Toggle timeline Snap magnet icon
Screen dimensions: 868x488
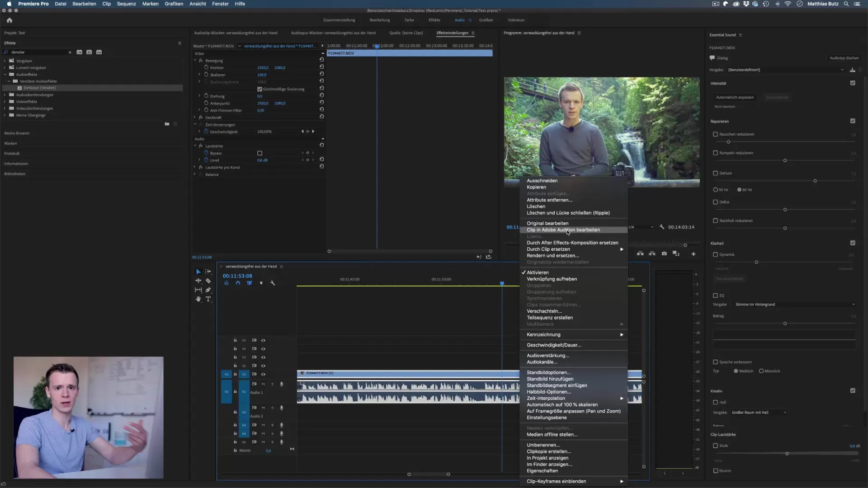[238, 283]
